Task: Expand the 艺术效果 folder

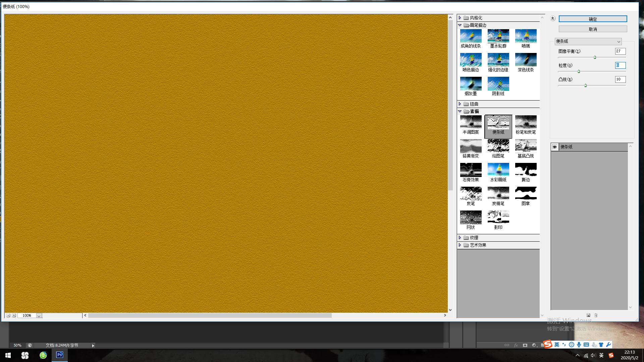Action: [x=460, y=245]
